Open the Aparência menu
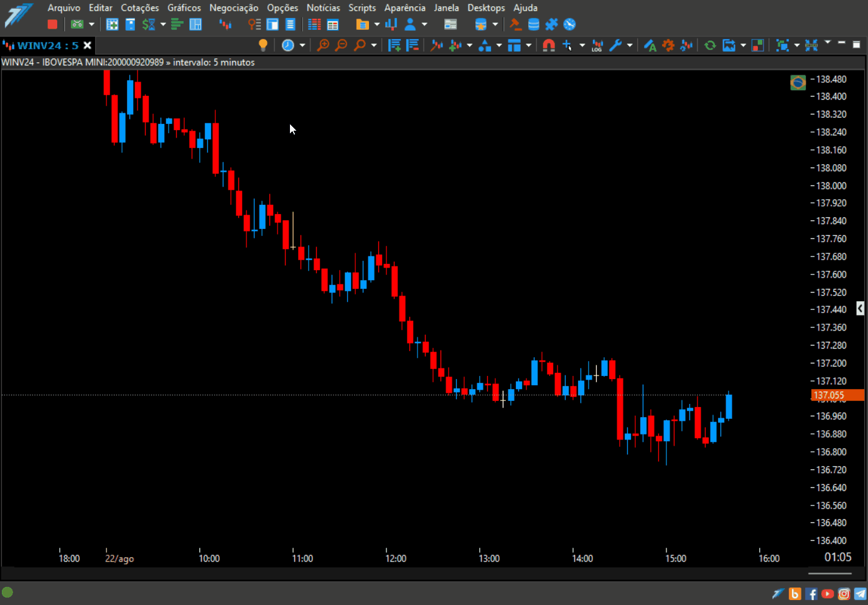Image resolution: width=868 pixels, height=605 pixels. tap(405, 7)
